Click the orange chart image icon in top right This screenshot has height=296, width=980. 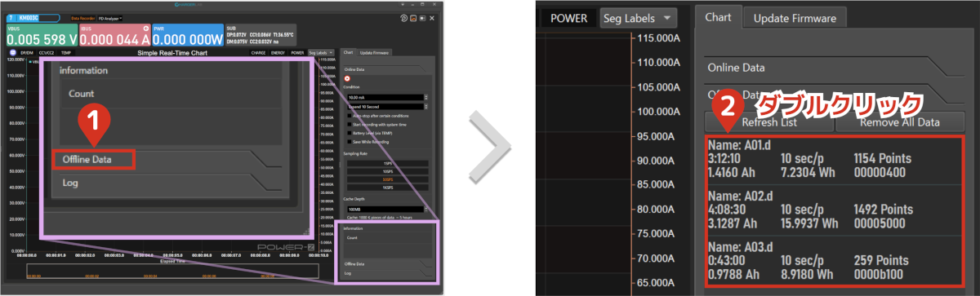point(413,18)
